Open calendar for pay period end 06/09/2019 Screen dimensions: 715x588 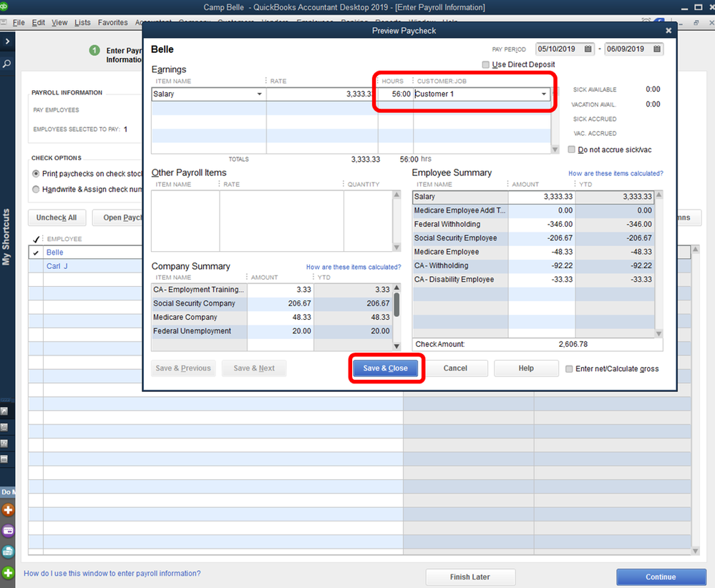(656, 49)
